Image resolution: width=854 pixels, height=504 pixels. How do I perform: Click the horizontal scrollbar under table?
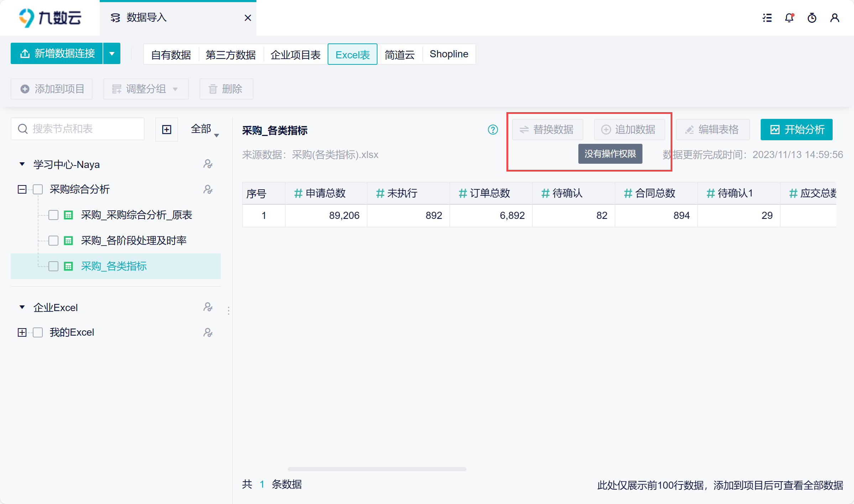click(377, 469)
